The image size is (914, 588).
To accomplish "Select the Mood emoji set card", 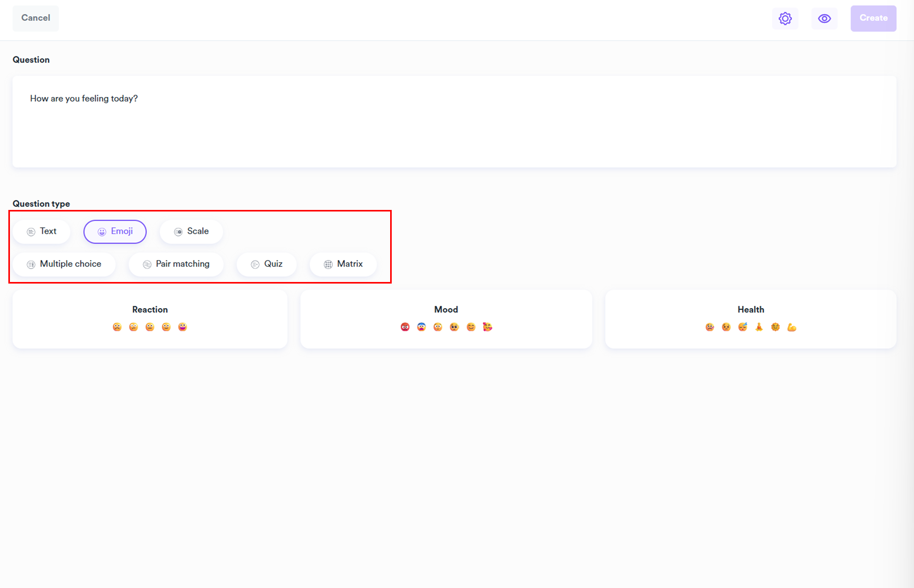I will click(x=446, y=319).
